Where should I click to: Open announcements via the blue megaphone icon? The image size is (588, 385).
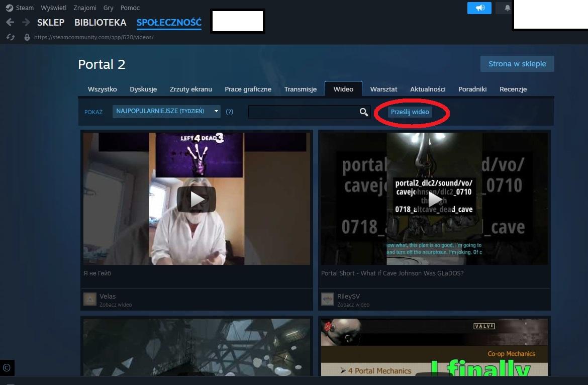pyautogui.click(x=479, y=8)
